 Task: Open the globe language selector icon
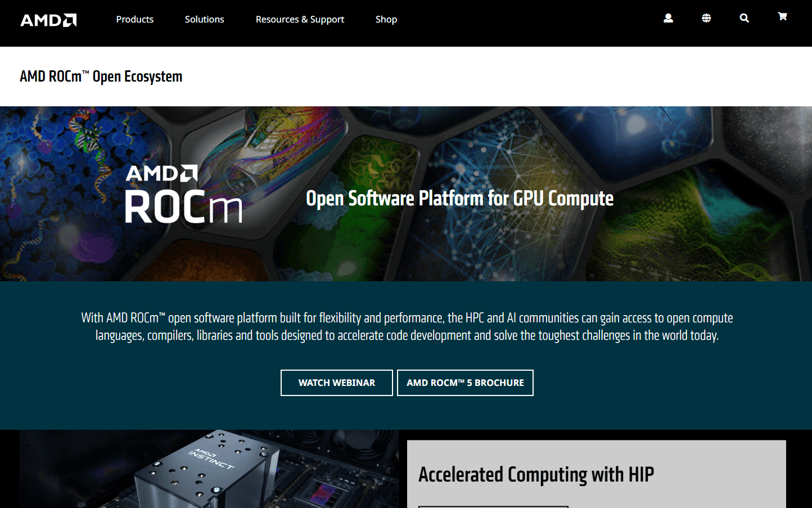pos(706,18)
